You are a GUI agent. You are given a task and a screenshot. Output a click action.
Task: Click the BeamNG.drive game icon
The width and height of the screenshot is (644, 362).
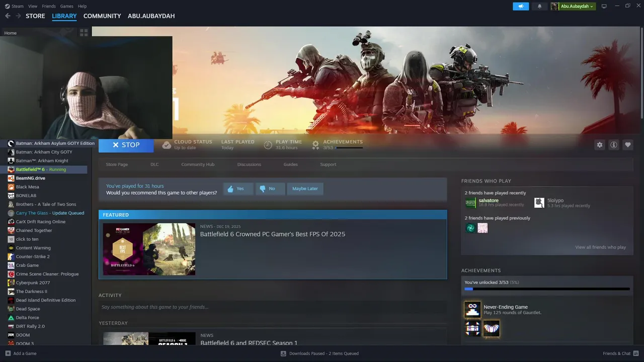click(11, 178)
